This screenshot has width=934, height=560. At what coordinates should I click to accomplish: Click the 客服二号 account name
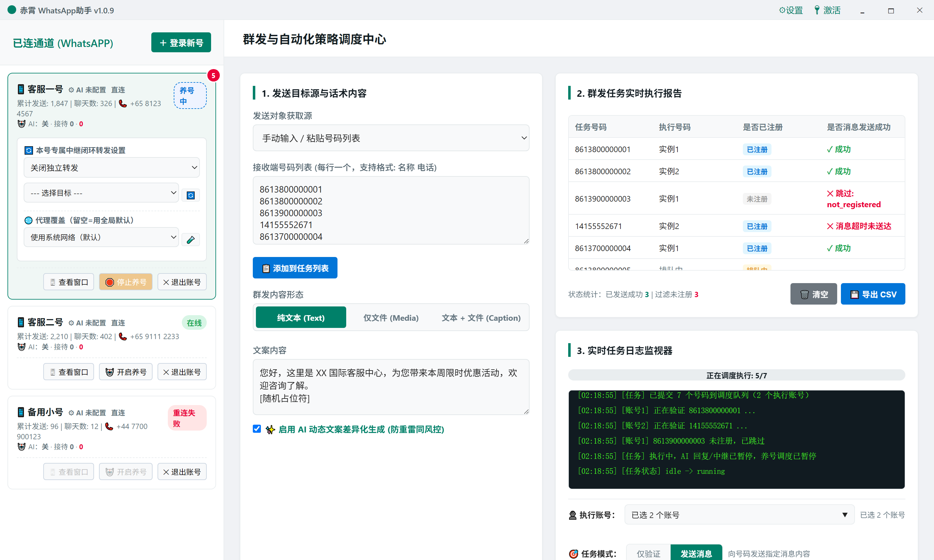pos(45,322)
